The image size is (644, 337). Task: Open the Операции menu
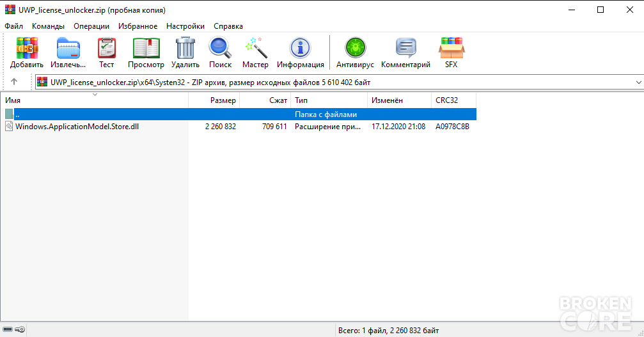[91, 26]
